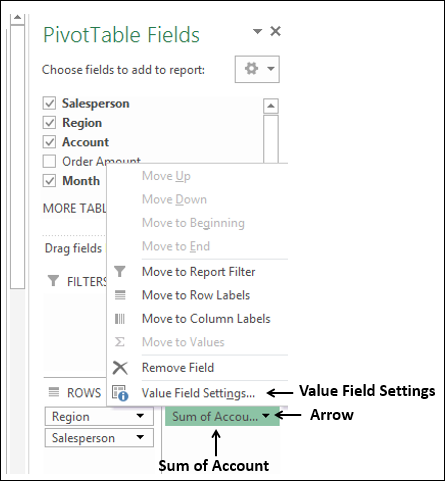Screen dimensions: 445x481
Task: Check the Order Amount field checkbox
Action: 49,161
